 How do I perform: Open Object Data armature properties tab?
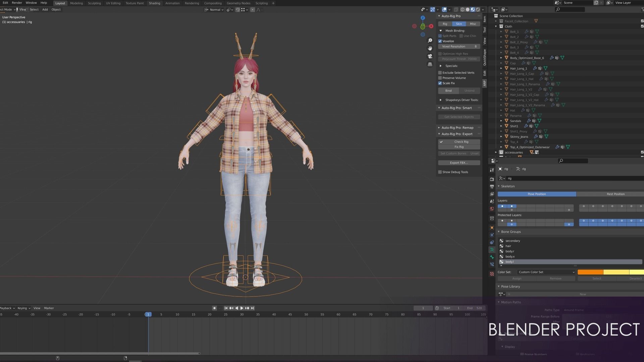[x=492, y=250]
